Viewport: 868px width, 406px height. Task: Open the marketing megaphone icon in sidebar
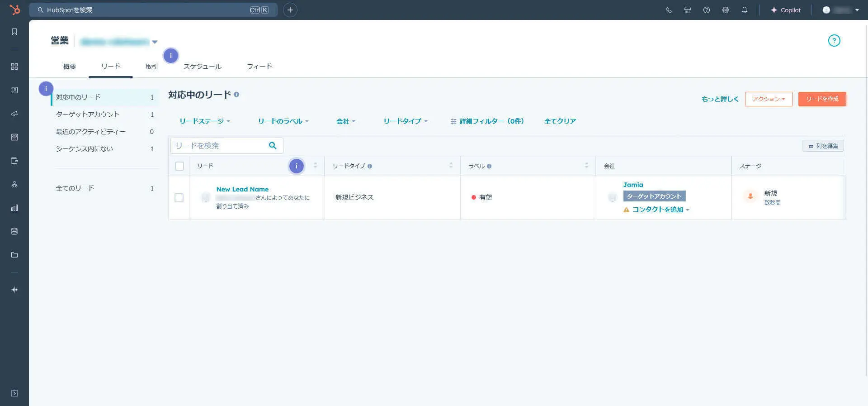pyautogui.click(x=14, y=114)
